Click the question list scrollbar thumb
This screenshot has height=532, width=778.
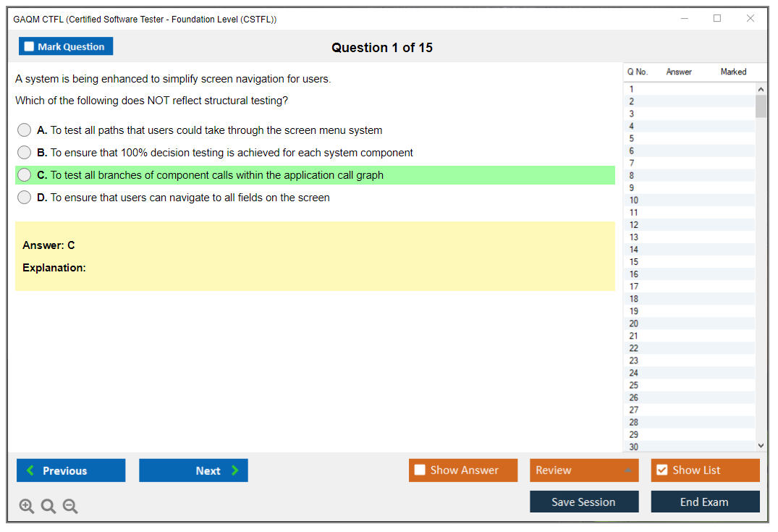coord(761,106)
